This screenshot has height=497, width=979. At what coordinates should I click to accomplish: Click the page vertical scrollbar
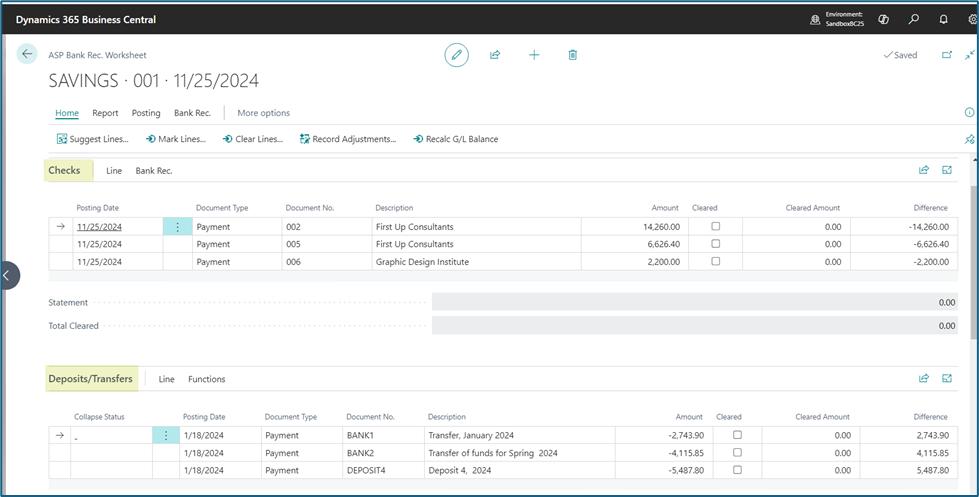tap(974, 262)
